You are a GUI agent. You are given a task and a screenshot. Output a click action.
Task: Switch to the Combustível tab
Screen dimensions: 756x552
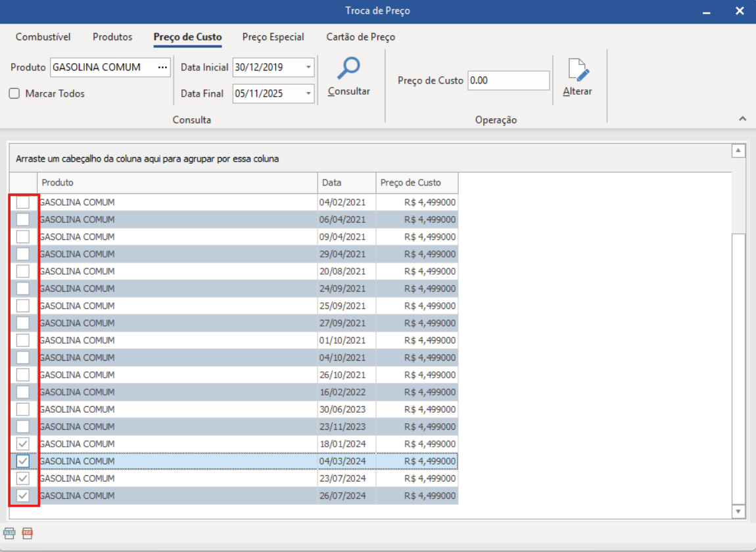click(43, 37)
